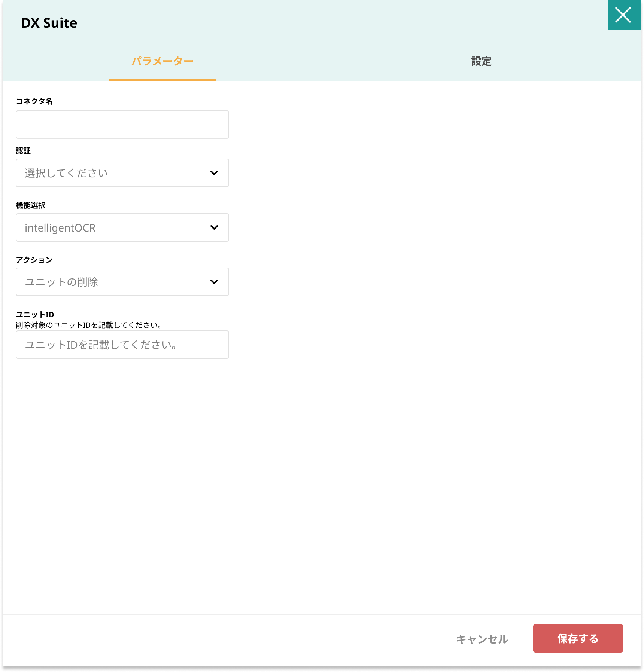The height and width of the screenshot is (672, 644).
Task: Focus the コネクタ名 input field
Action: coord(122,125)
